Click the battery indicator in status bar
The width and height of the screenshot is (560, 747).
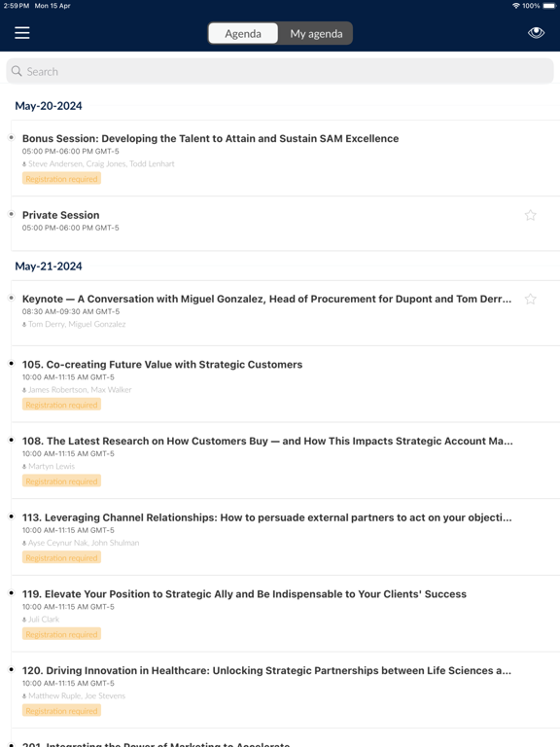[549, 6]
